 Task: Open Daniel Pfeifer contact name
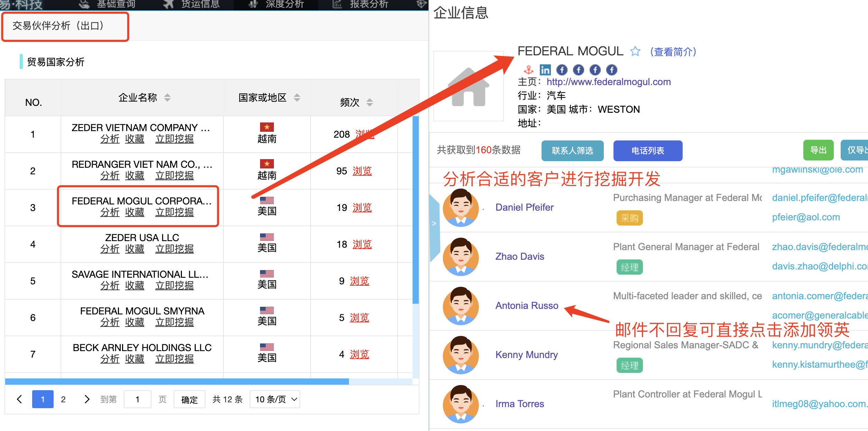[x=524, y=207]
